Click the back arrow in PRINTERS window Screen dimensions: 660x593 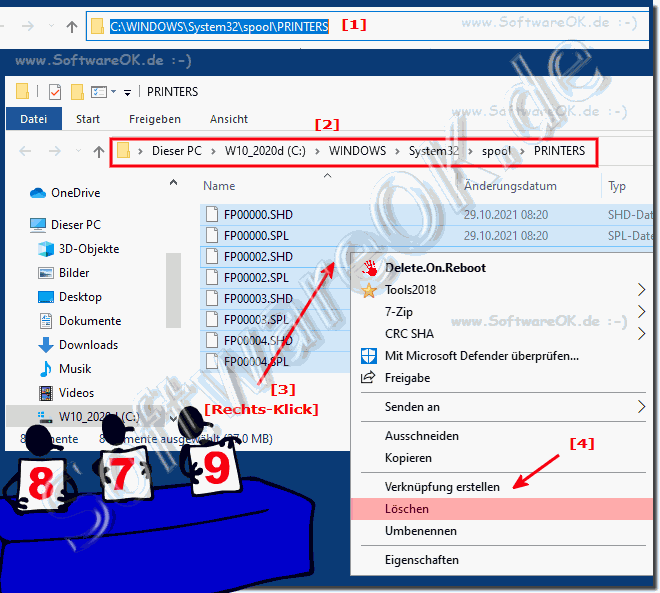click(25, 151)
